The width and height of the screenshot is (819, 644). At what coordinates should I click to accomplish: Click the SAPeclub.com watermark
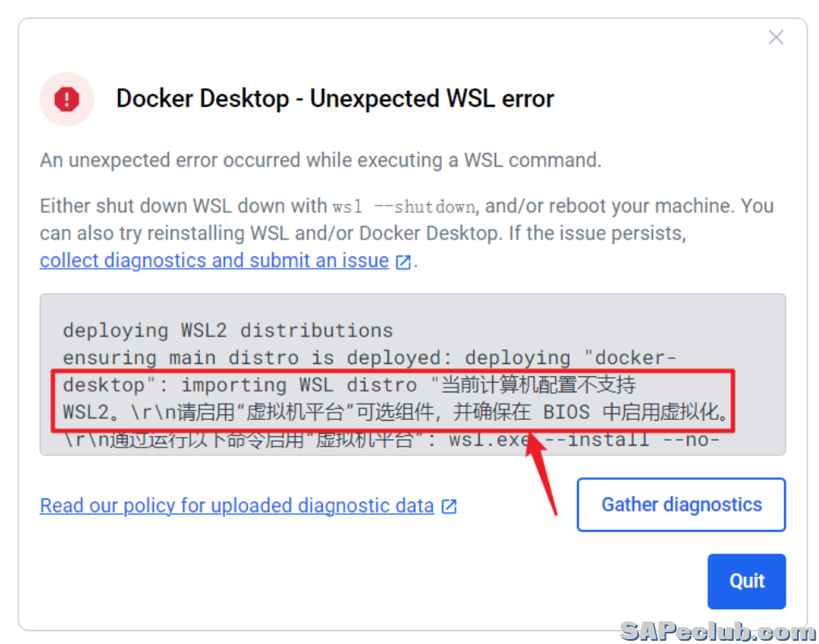click(717, 630)
